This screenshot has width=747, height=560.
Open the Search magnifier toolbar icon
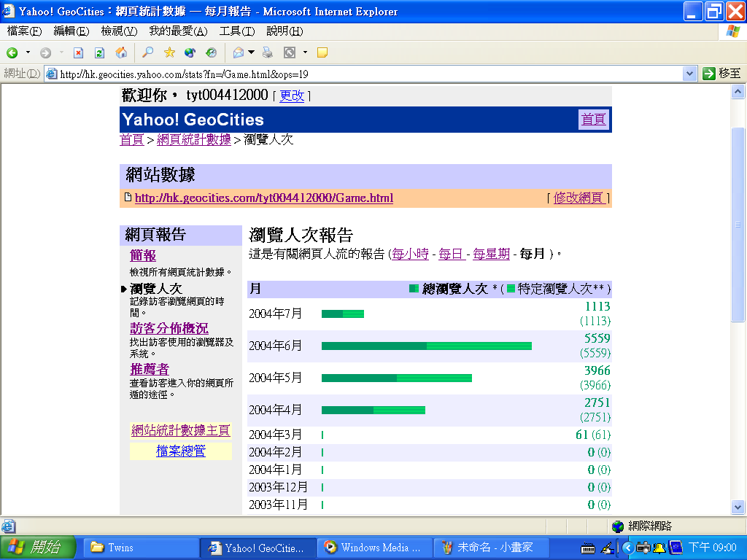point(147,52)
